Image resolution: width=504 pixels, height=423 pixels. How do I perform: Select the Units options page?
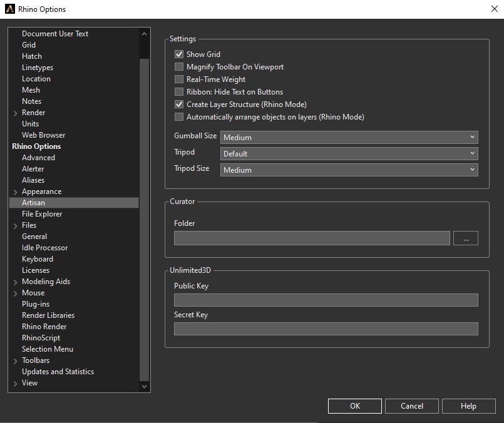tap(30, 124)
